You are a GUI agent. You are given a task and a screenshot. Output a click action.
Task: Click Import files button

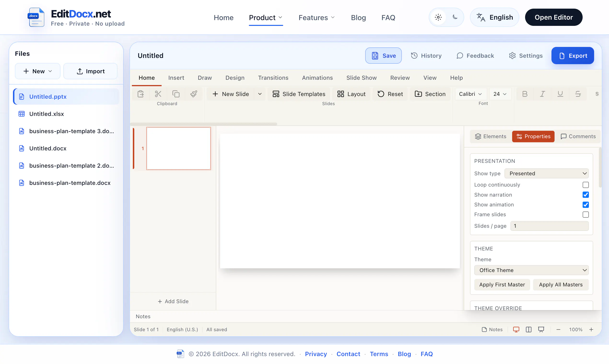pos(90,71)
